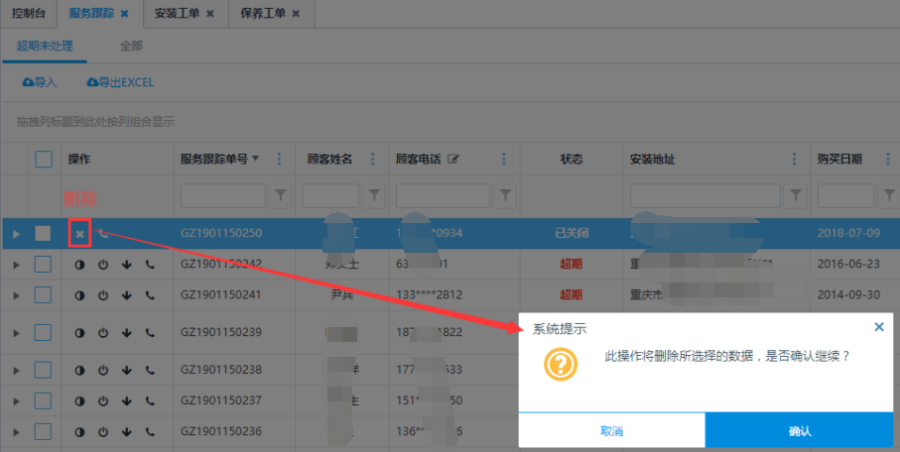Screen dimensions: 900x452
Task: Click filter funnel under 安装地址 column
Action: pyautogui.click(x=793, y=194)
